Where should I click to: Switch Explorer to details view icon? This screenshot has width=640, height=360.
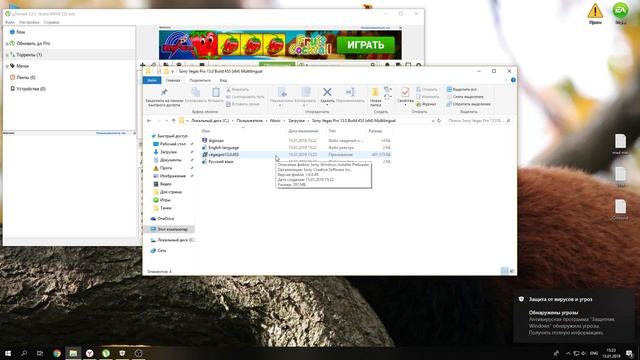504,271
